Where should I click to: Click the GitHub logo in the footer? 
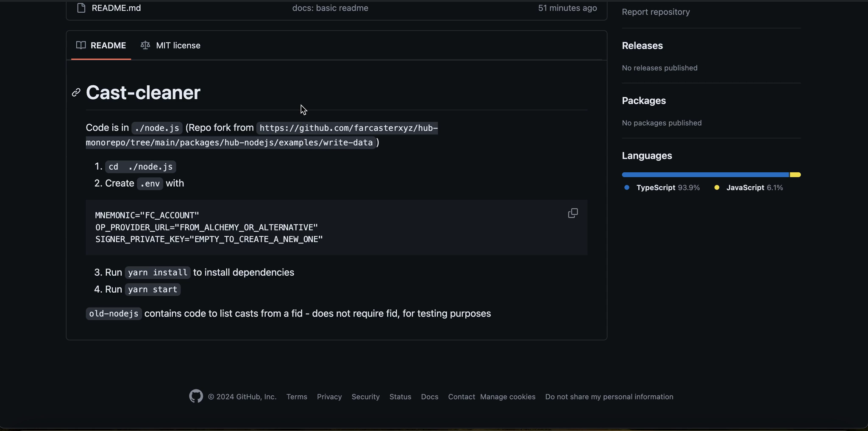coord(196,396)
